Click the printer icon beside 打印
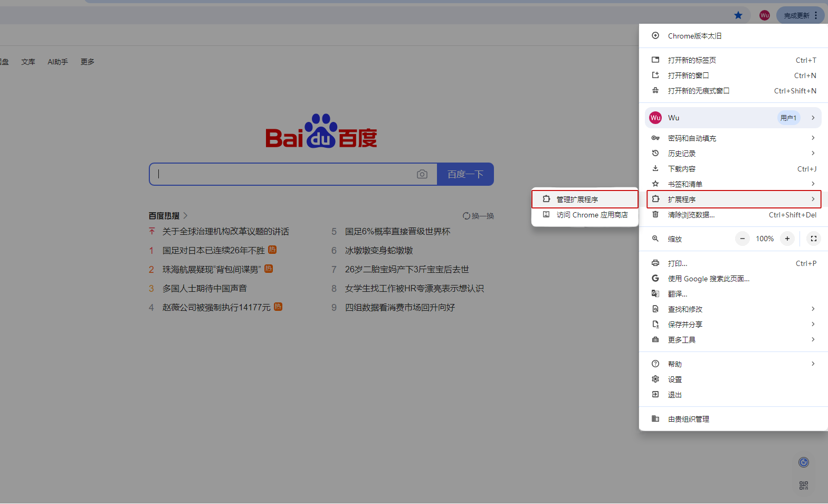This screenshot has height=504, width=828. pos(655,263)
